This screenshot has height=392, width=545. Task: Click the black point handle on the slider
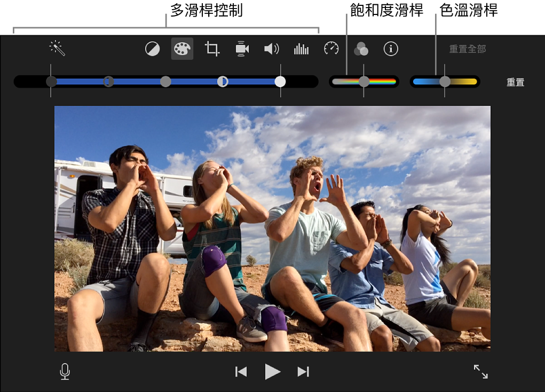pyautogui.click(x=51, y=81)
